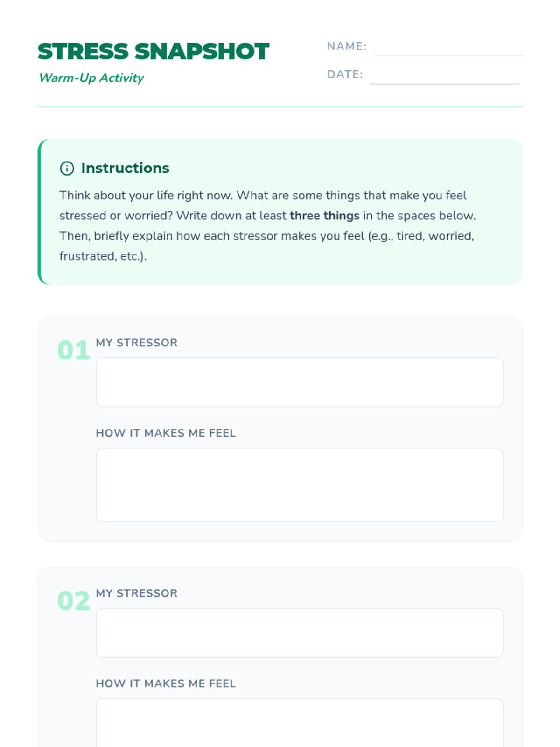Click card 01's How It Makes Me Feel label
560x747 pixels.
[166, 433]
